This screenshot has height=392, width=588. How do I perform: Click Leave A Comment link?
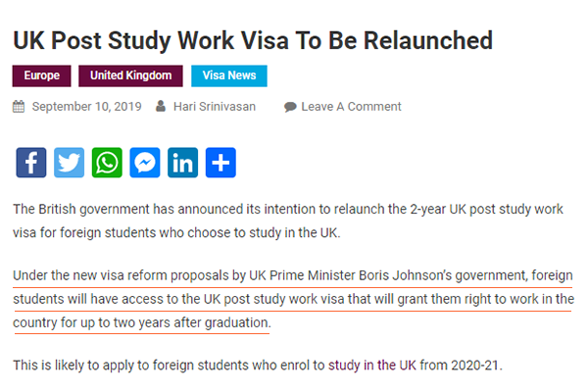coord(351,106)
